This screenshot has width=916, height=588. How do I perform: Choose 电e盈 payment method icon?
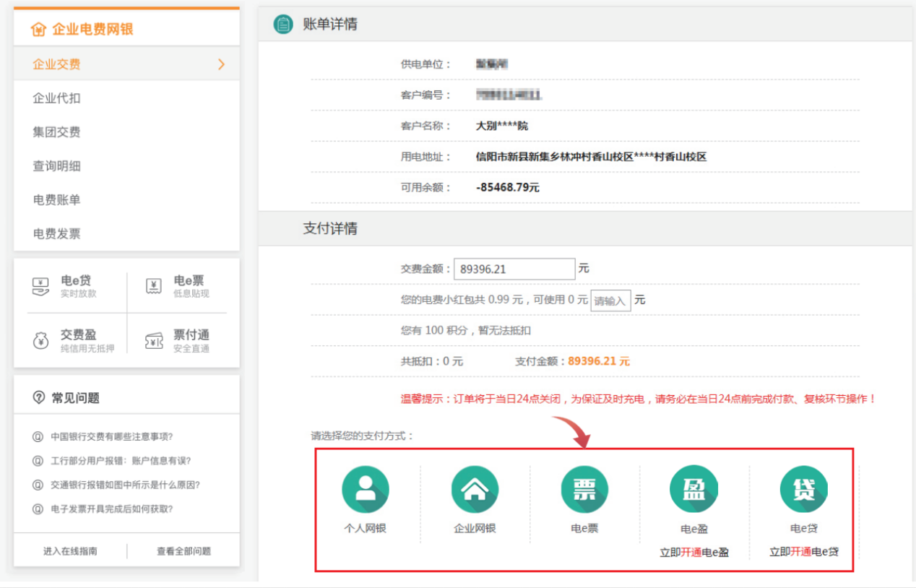pos(694,490)
